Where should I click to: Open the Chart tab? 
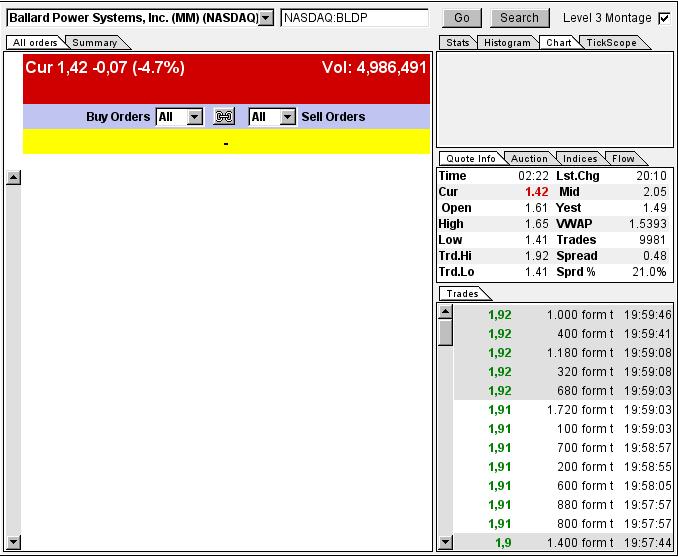pyautogui.click(x=559, y=42)
